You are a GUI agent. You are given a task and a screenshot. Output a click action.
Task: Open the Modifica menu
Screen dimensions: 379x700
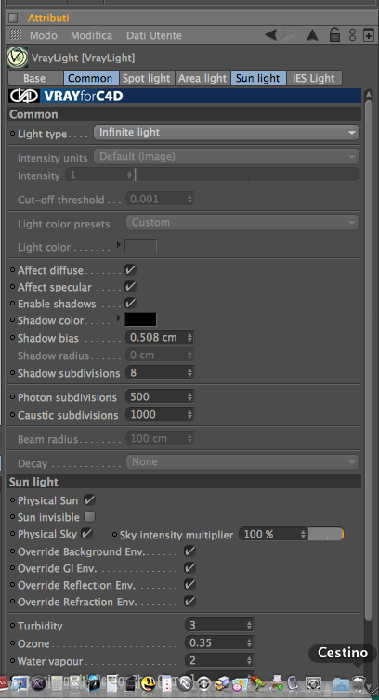pos(92,35)
